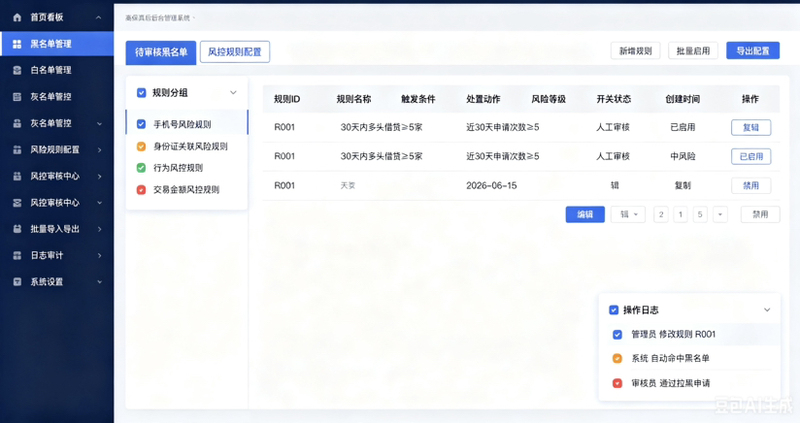Click the 处置动作 column header

point(483,99)
